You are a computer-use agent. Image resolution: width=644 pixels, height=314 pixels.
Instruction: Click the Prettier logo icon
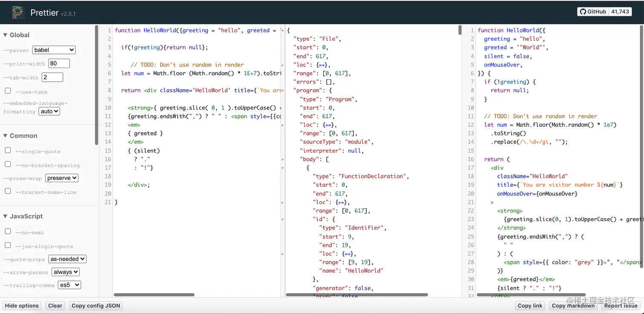(18, 13)
